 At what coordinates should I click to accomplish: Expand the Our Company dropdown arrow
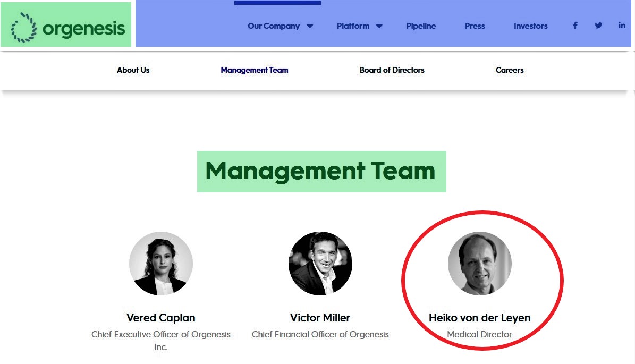[310, 26]
